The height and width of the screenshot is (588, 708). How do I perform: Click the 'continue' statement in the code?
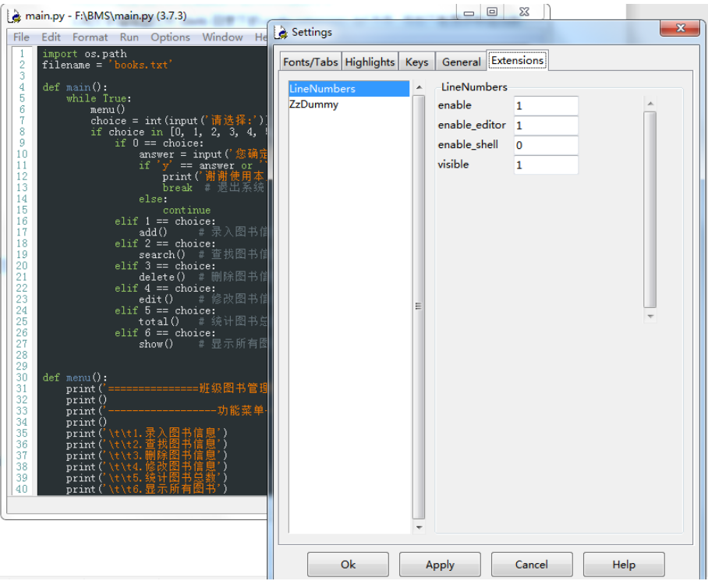186,210
